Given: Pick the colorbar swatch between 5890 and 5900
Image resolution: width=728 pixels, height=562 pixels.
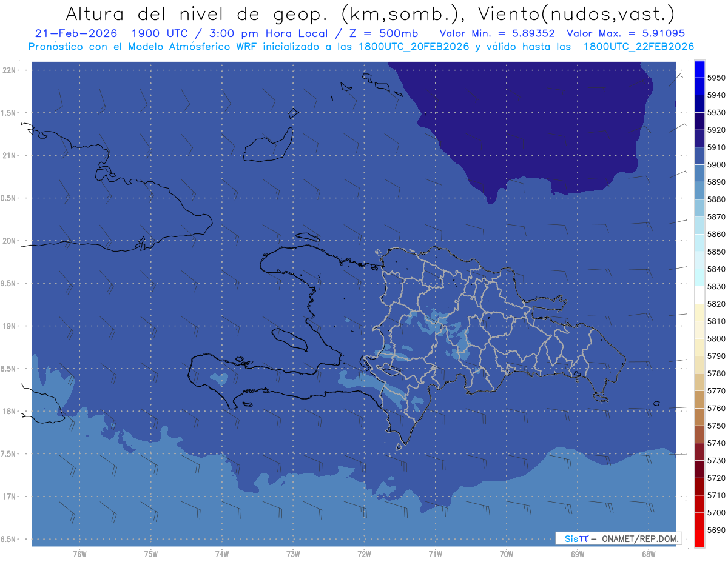Looking at the screenshot, I should [x=699, y=173].
